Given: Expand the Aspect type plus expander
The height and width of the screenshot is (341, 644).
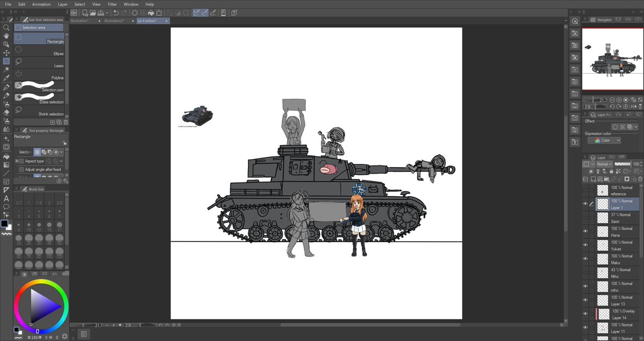Looking at the screenshot, I should (17, 161).
